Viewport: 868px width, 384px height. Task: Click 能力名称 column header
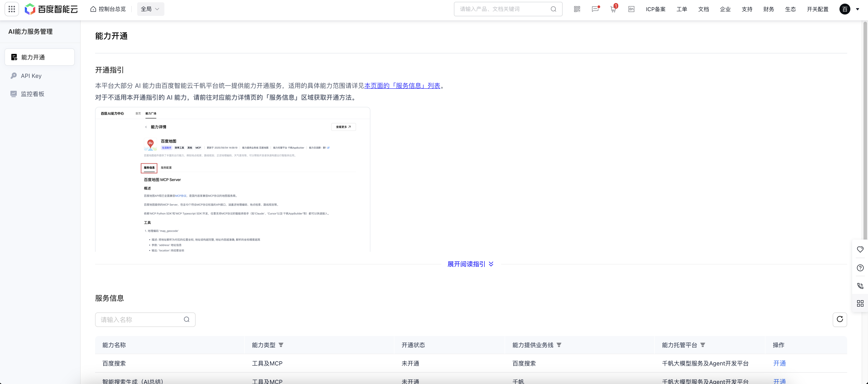pyautogui.click(x=114, y=345)
